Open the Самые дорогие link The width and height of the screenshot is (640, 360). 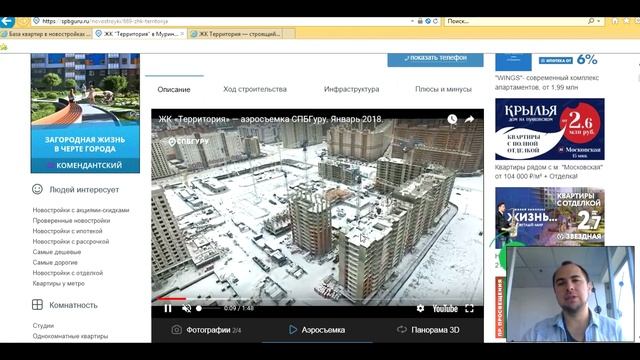(x=55, y=262)
